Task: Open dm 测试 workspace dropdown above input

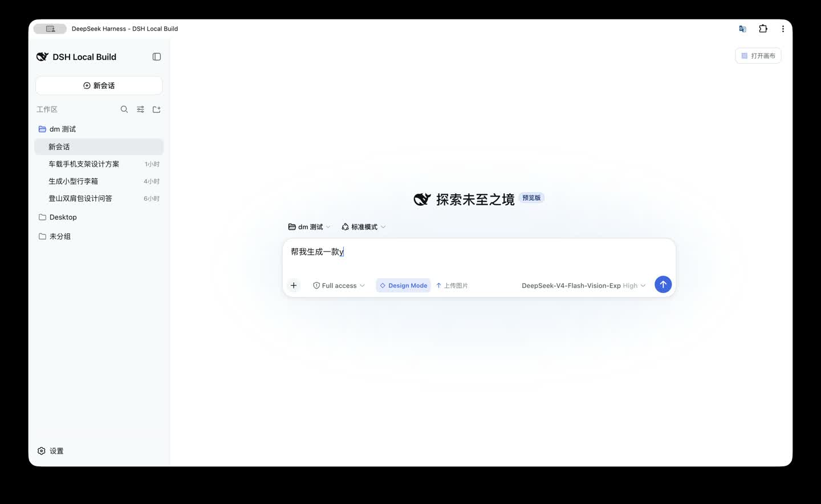Action: click(x=309, y=227)
